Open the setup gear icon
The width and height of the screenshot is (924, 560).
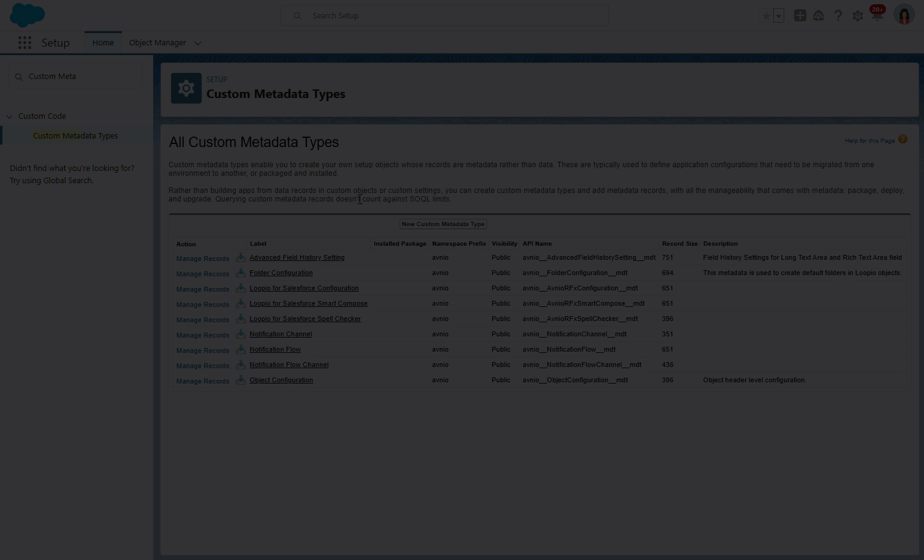[x=857, y=16]
